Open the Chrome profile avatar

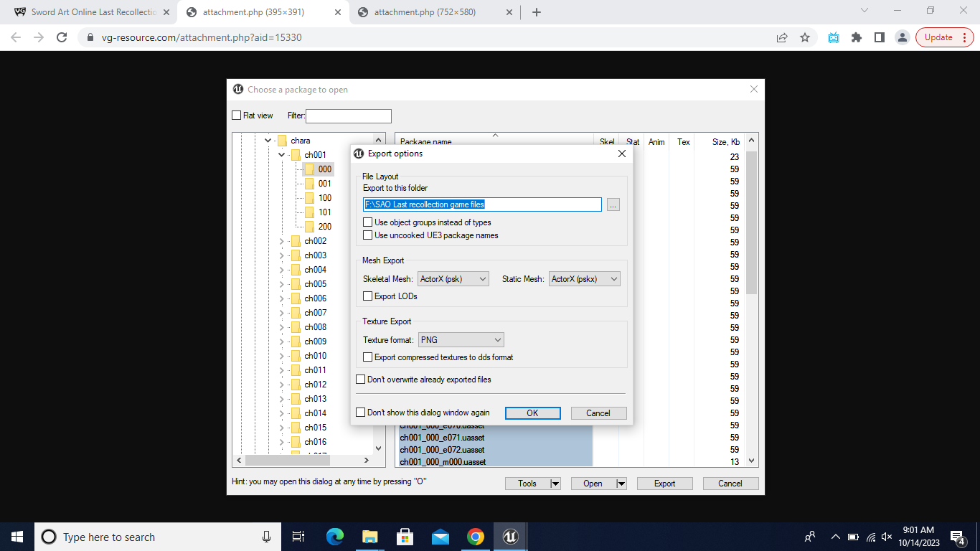pos(903,37)
